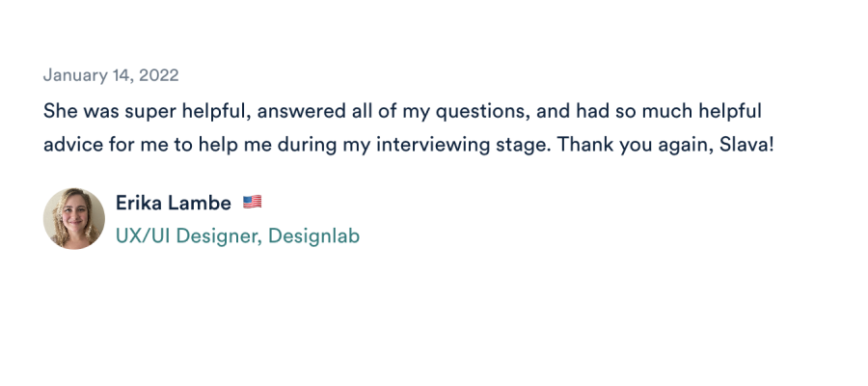Click the January 14, 2022 date
Screen dimensions: 868x386
tap(111, 75)
